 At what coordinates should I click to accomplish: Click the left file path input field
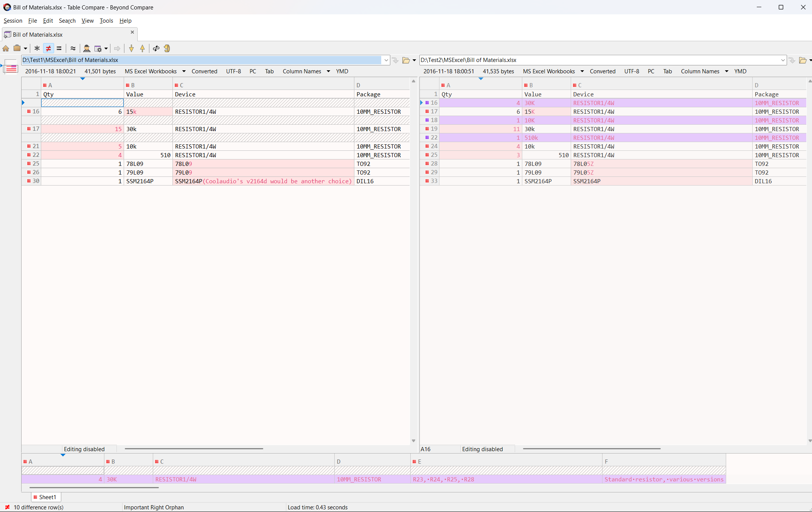pyautogui.click(x=201, y=60)
